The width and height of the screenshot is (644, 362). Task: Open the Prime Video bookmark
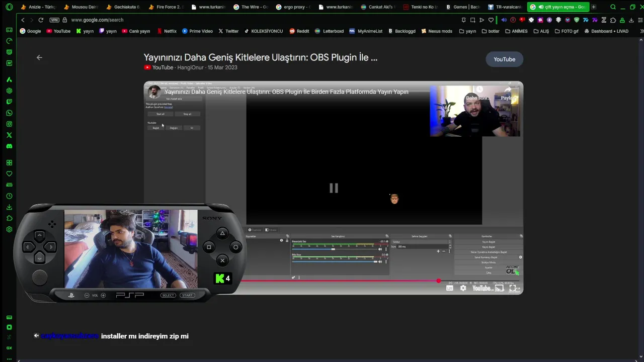(x=197, y=31)
